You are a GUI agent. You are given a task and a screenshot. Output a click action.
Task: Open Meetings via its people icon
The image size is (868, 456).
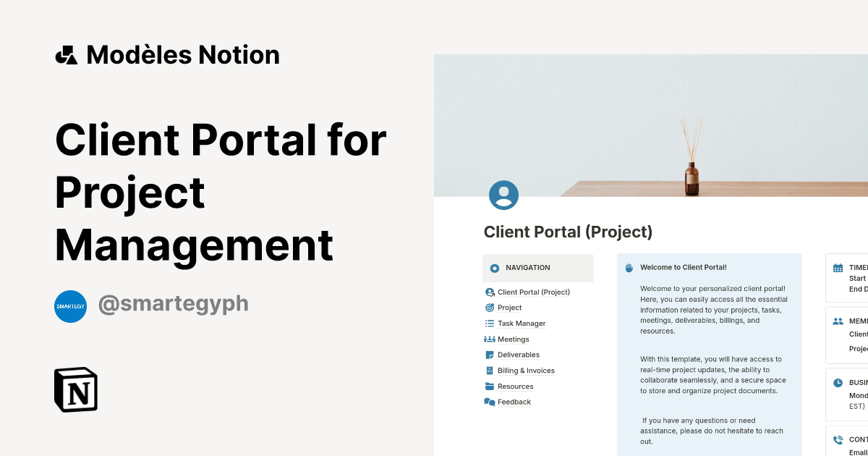click(x=490, y=339)
